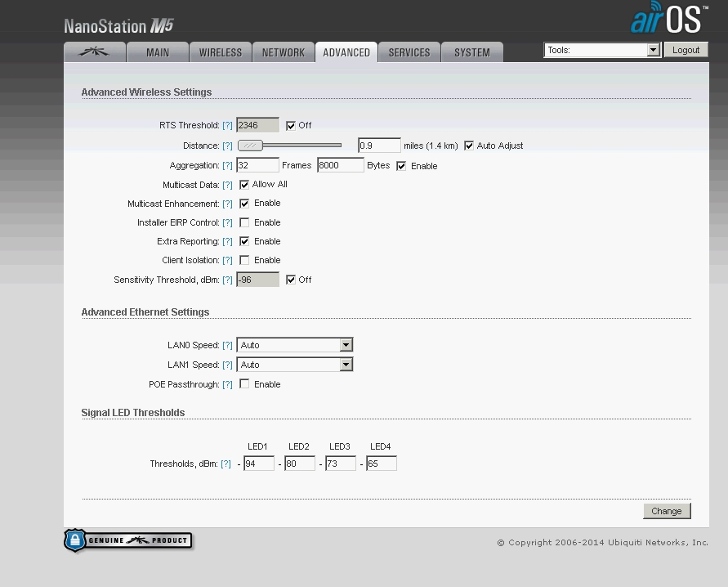728x587 pixels.
Task: Open help for RTS Threshold
Action: click(227, 125)
